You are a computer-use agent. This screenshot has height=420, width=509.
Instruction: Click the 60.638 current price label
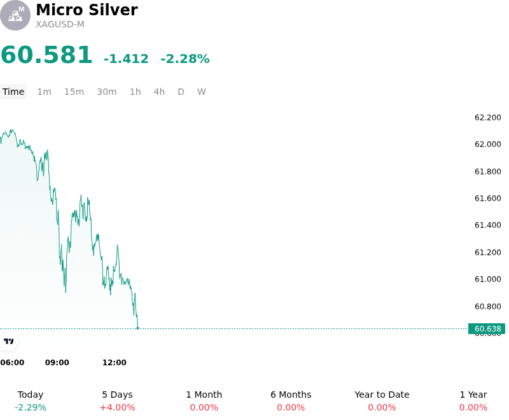pos(487,329)
